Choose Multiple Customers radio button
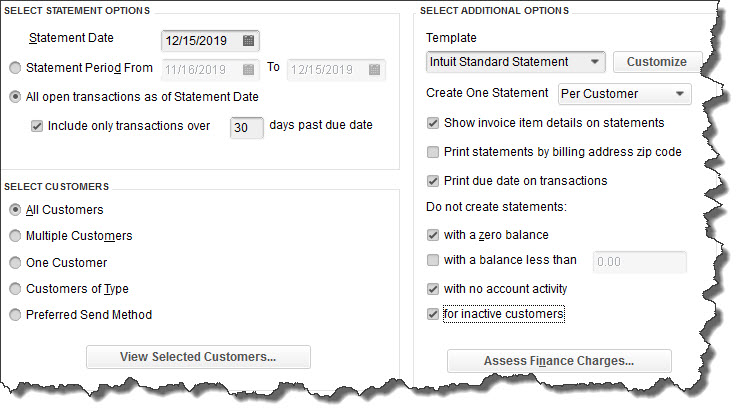 [15, 236]
